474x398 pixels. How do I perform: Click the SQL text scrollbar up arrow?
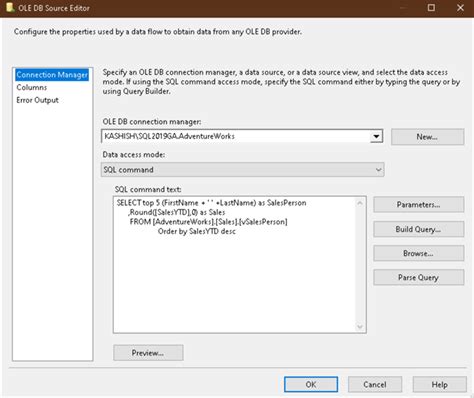tap(360, 203)
